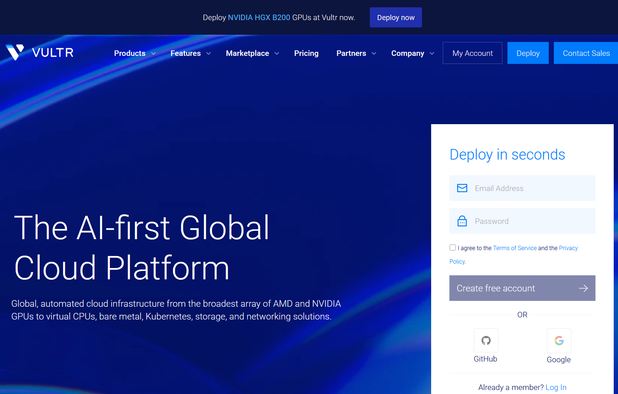Open the NVIDIA HGX B200 link

pos(259,18)
